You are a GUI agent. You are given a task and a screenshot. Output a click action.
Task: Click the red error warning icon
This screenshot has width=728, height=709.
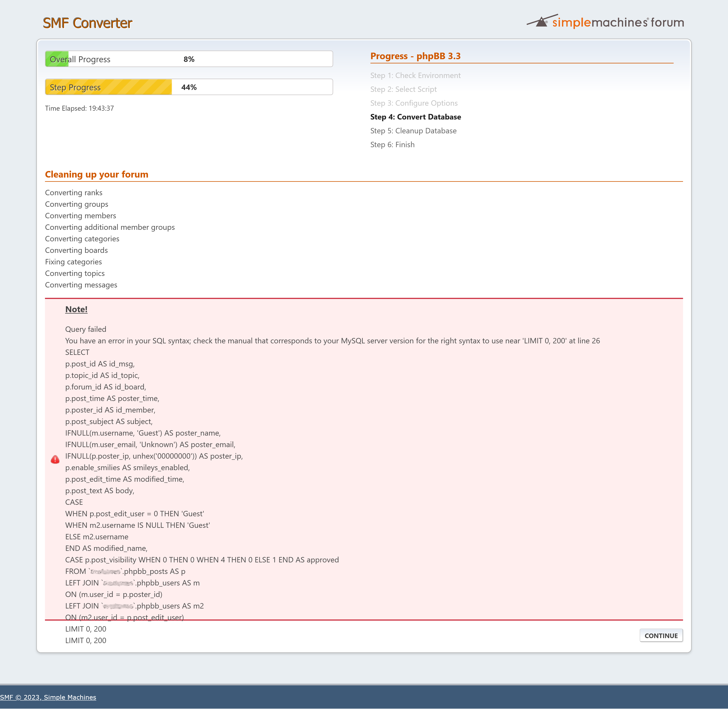(55, 459)
